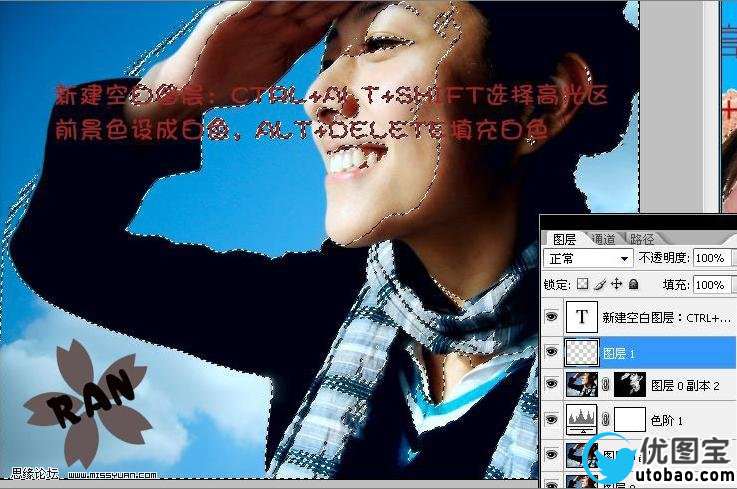Click the 填充 fill value field
Viewport: 737px width, 489px height.
point(713,285)
